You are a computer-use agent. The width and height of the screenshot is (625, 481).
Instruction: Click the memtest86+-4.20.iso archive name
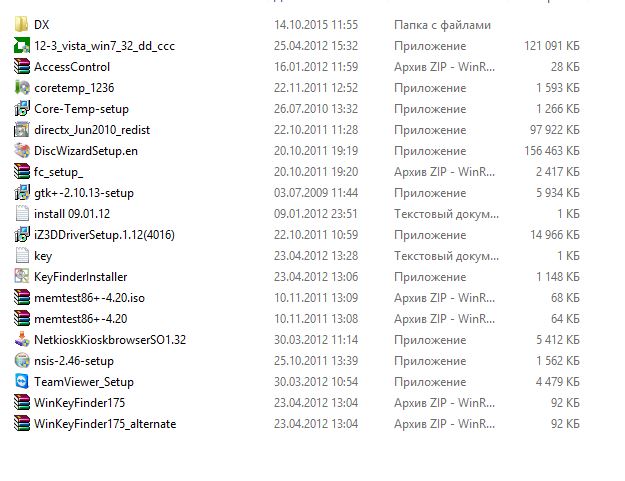89,298
